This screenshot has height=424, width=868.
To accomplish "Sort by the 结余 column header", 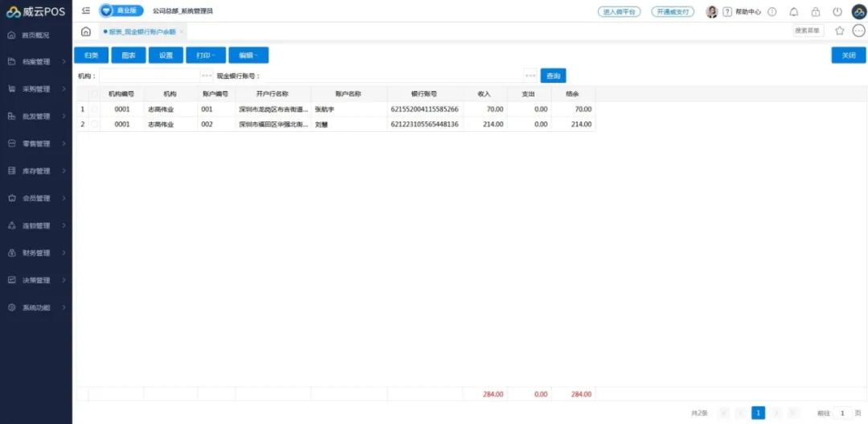I will (573, 94).
